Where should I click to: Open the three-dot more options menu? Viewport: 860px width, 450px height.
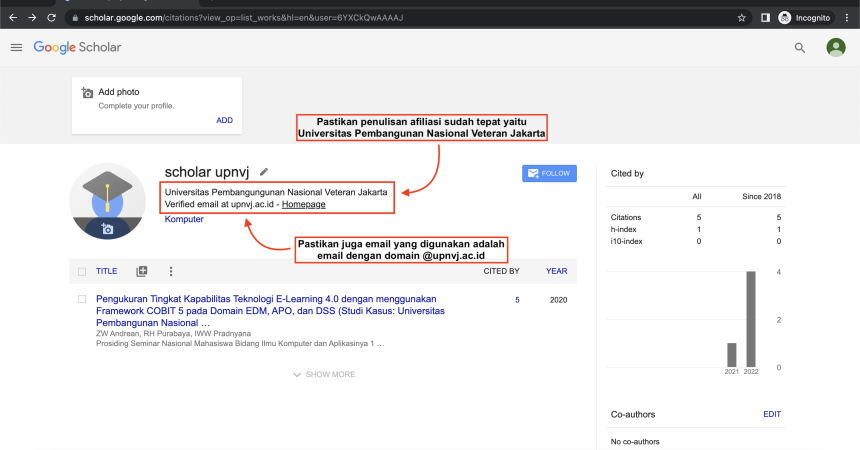tap(171, 271)
